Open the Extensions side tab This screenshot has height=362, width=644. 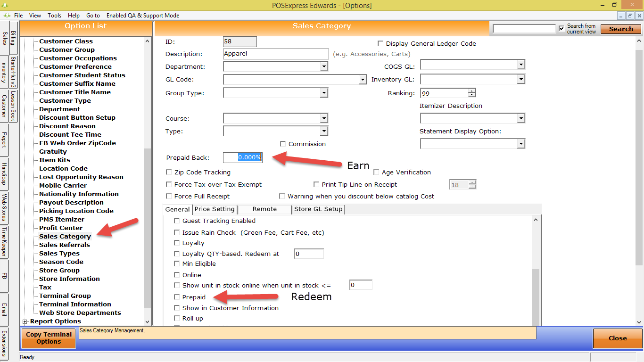[5, 343]
